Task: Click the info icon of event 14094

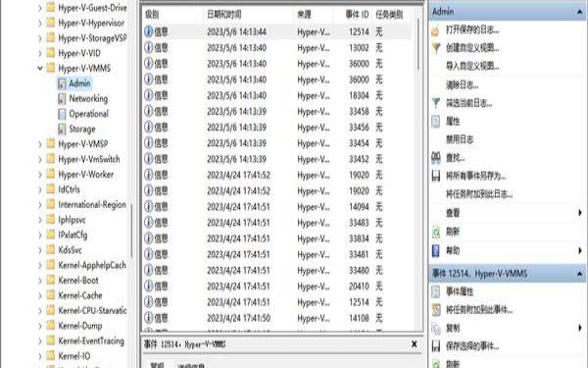Action: [149, 206]
